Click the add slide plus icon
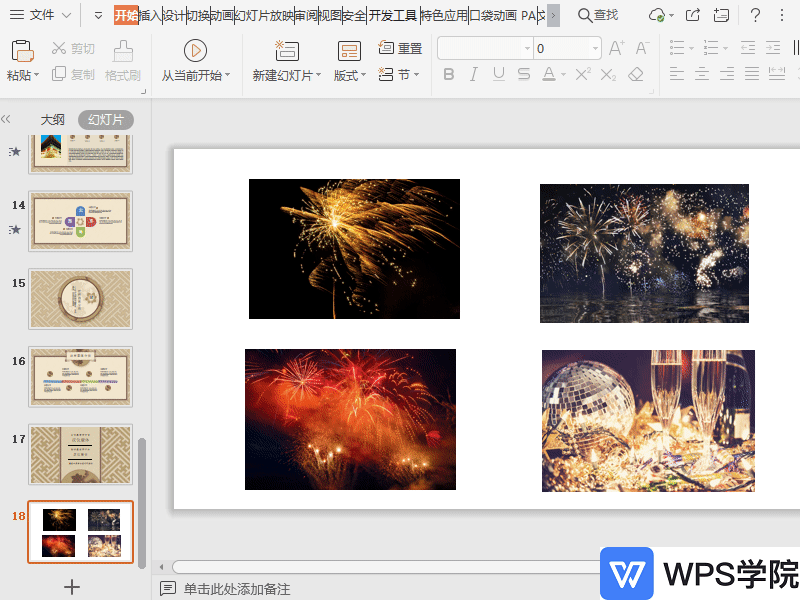This screenshot has width=800, height=600. click(72, 587)
